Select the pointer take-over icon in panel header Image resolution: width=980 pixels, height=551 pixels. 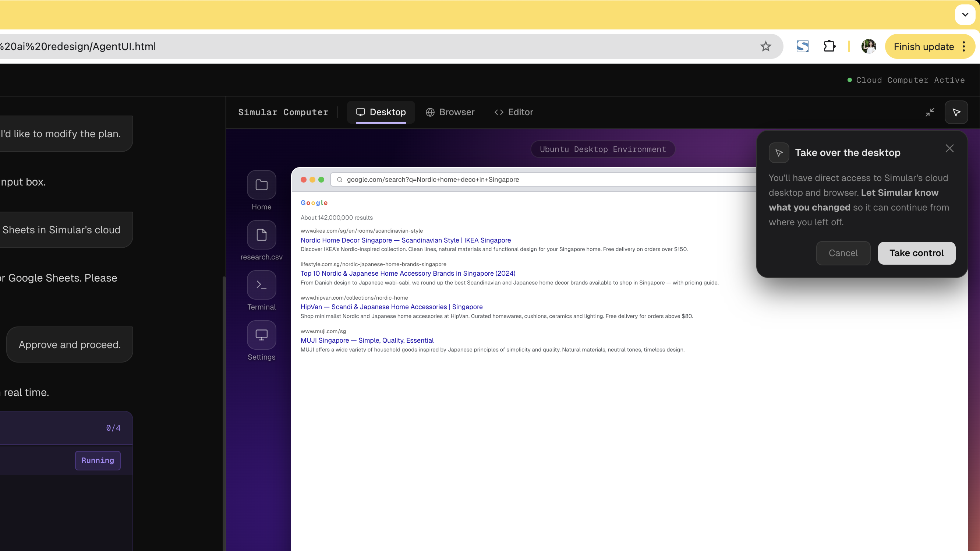click(x=957, y=112)
